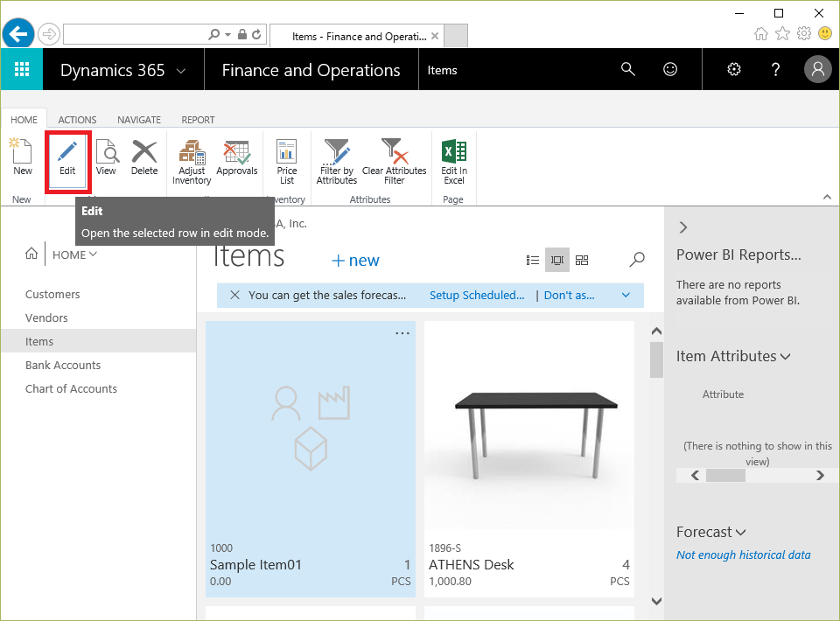Open the user profile avatar

(x=817, y=69)
